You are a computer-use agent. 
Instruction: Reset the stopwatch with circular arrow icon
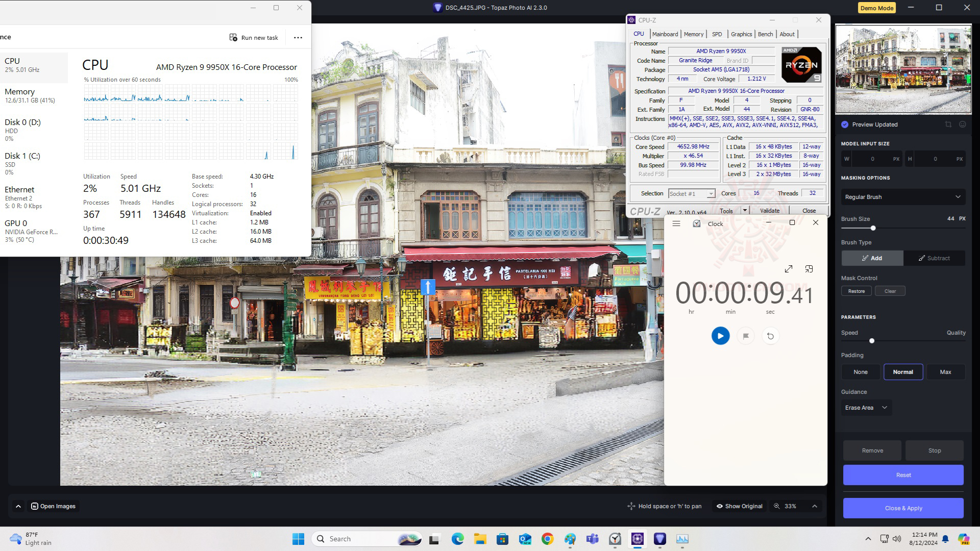[x=770, y=336]
